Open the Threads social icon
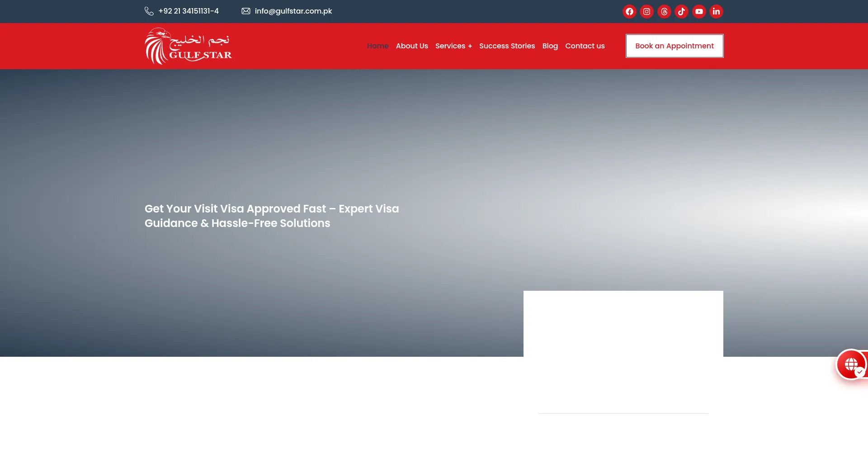Viewport: 868px width, 449px height. (664, 11)
